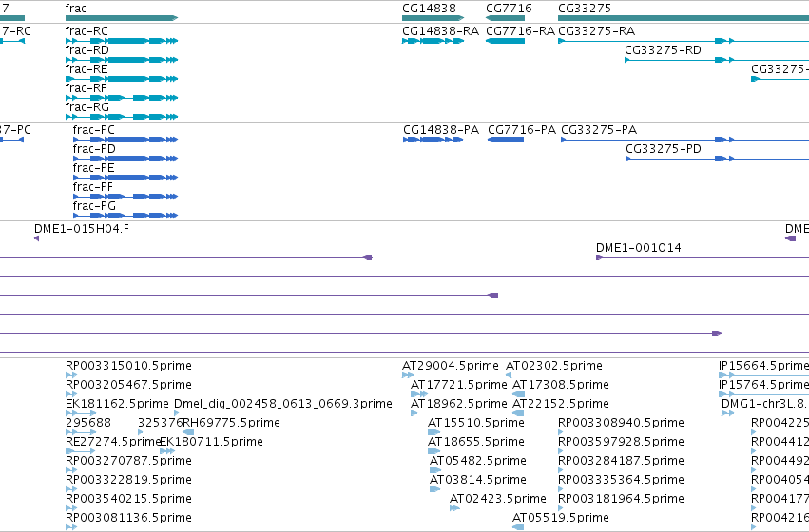Viewport: 809px width, 532px height.
Task: Click the AT22152.5prime EST
Action: coord(518,413)
